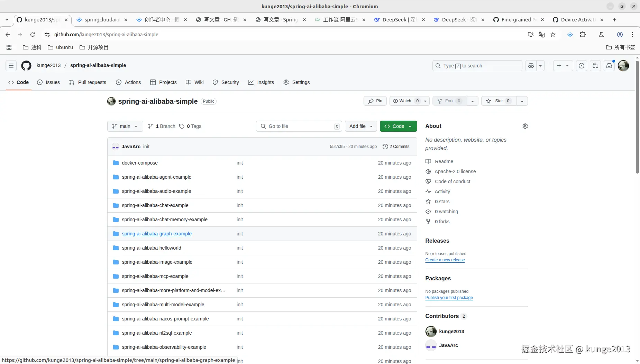
Task: Open the 迪科 bookmarks folder
Action: [x=32, y=47]
